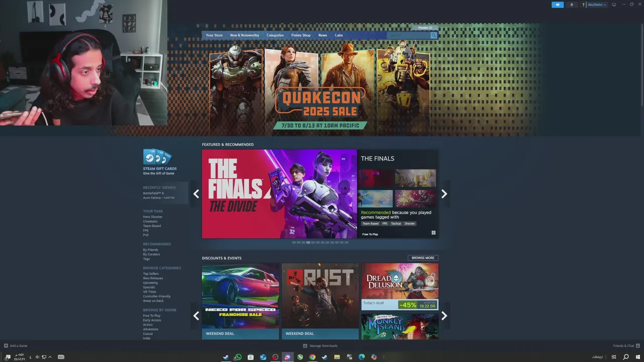Browse the Free To Play genre
This screenshot has width=644, height=362.
pos(152,316)
